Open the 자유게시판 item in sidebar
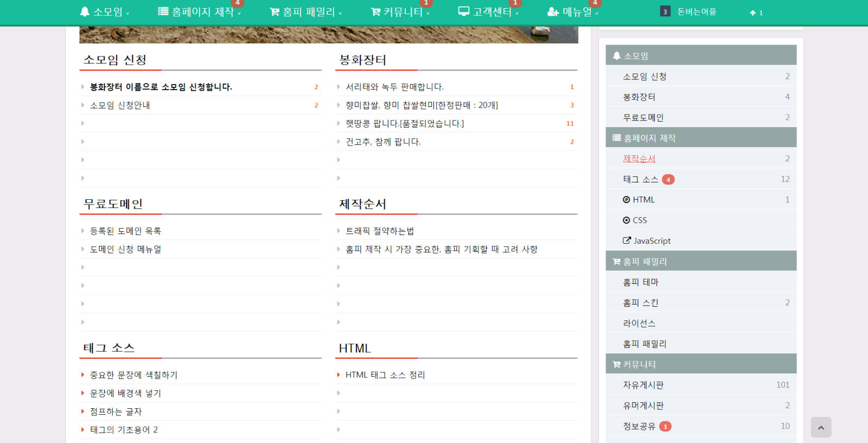The width and height of the screenshot is (868, 443). 643,385
